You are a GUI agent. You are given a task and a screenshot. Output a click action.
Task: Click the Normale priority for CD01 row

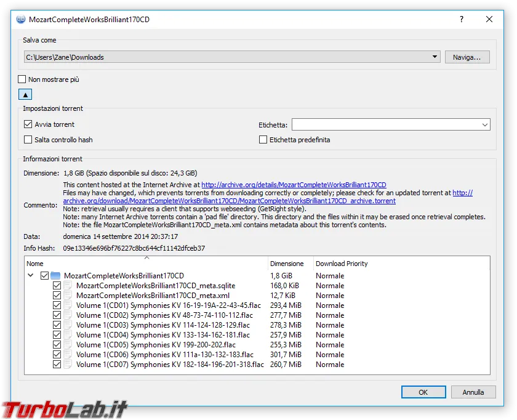(330, 305)
